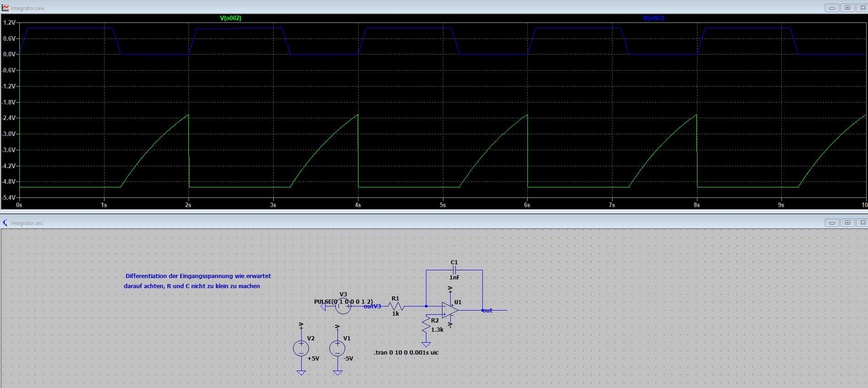This screenshot has height=388, width=868.
Task: Click the PULSE(0 1 0 0 0 1 2) source value
Action: coord(343,302)
